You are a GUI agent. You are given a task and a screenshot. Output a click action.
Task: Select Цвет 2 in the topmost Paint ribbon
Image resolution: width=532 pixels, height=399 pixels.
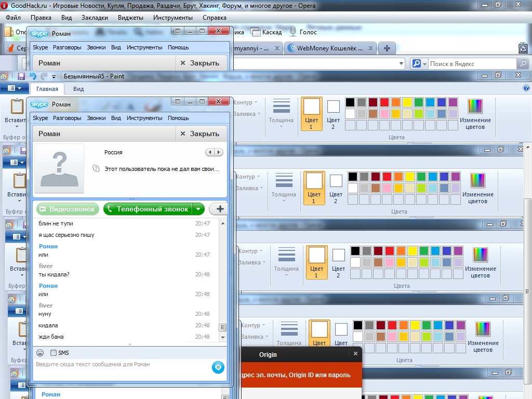pyautogui.click(x=333, y=115)
